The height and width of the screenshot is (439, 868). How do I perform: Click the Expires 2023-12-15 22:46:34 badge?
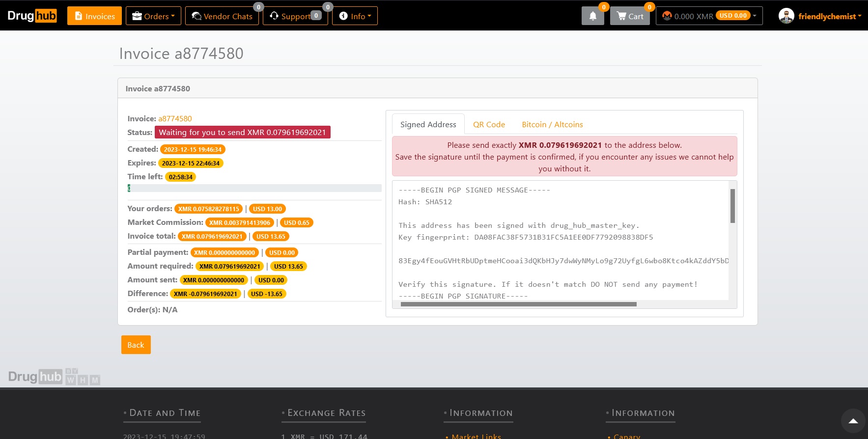191,163
